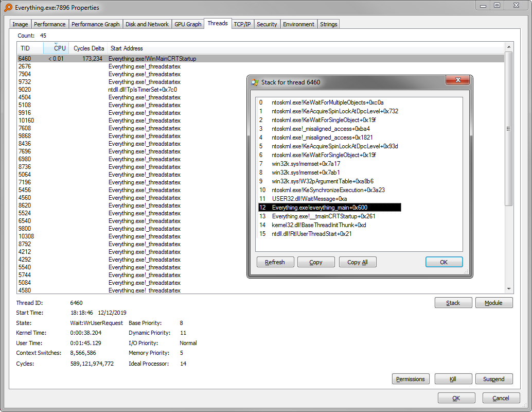Screen dimensions: 532x412
Task: Select thread 5456 in the list
Action: tap(260, 190)
